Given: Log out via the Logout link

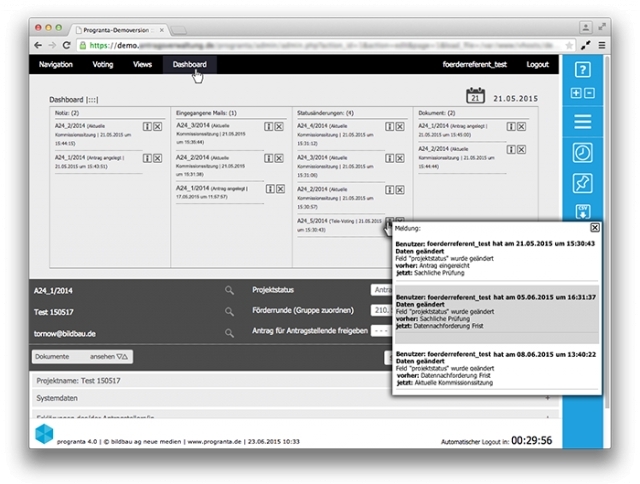Looking at the screenshot, I should point(538,64).
